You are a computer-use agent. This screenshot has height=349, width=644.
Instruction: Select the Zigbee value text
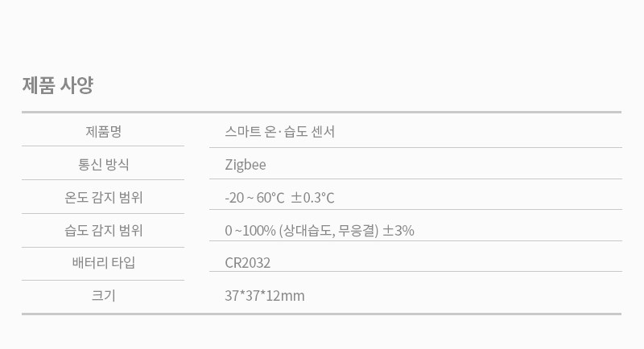point(246,164)
